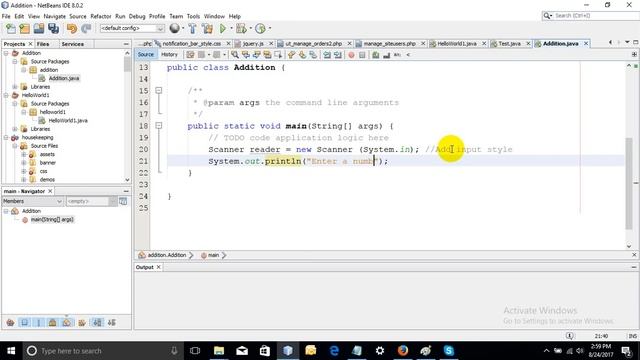
Task: Close the Output tab
Action: [158, 267]
